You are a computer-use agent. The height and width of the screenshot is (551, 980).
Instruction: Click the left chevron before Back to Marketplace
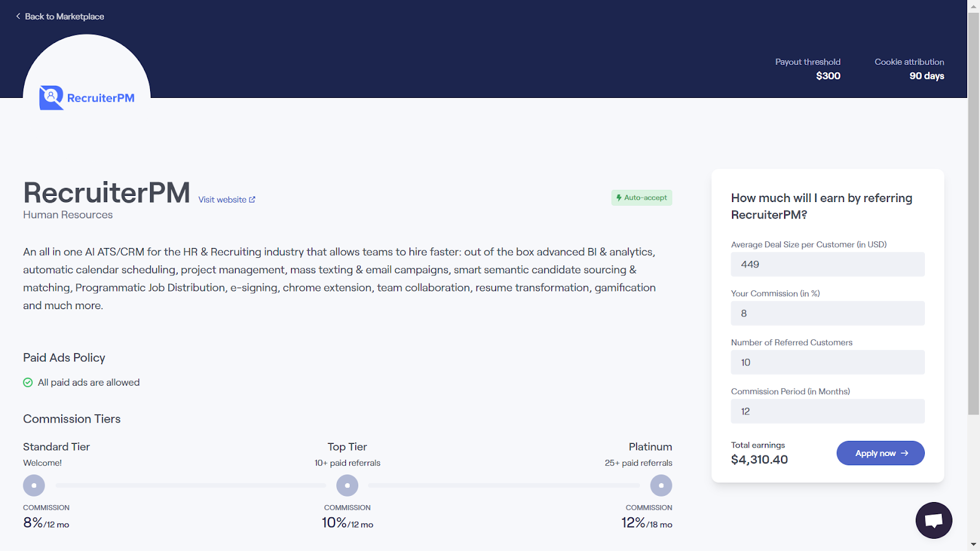pyautogui.click(x=17, y=16)
